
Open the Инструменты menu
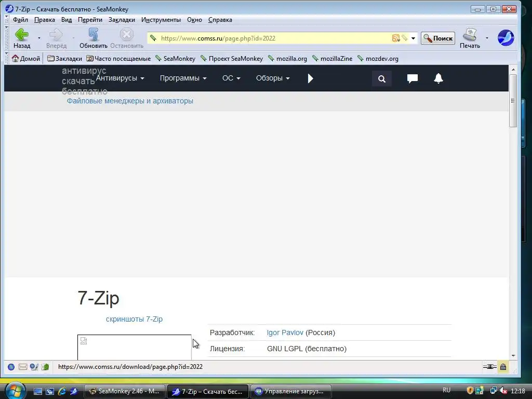coord(161,20)
